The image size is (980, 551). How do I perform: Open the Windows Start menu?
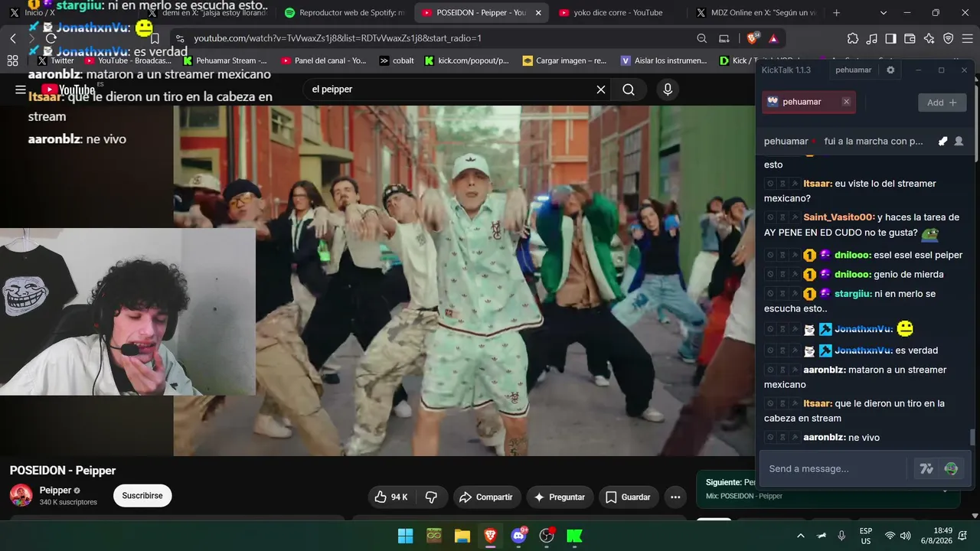click(x=405, y=536)
